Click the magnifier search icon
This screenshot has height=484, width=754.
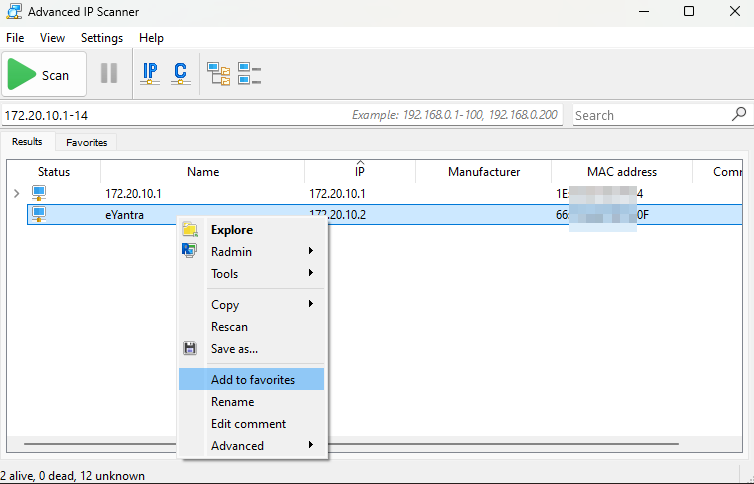[739, 114]
